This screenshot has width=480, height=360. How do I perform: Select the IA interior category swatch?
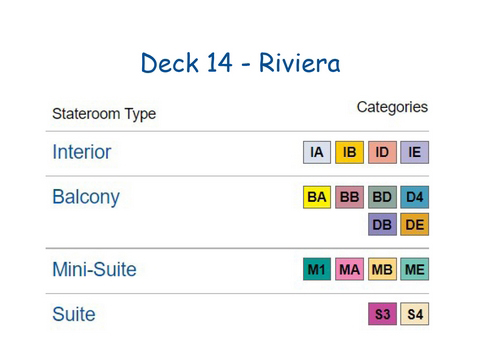click(317, 152)
